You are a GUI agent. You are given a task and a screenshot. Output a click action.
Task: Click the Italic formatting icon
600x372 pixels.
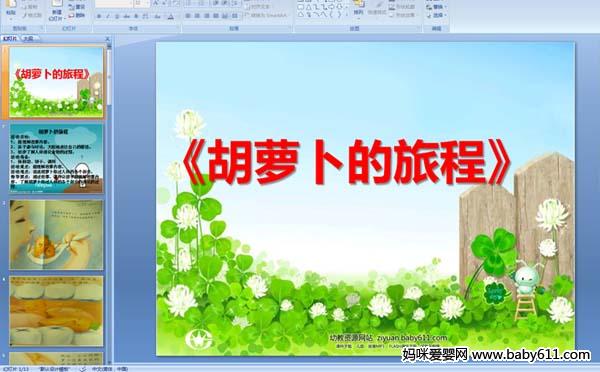click(x=108, y=16)
